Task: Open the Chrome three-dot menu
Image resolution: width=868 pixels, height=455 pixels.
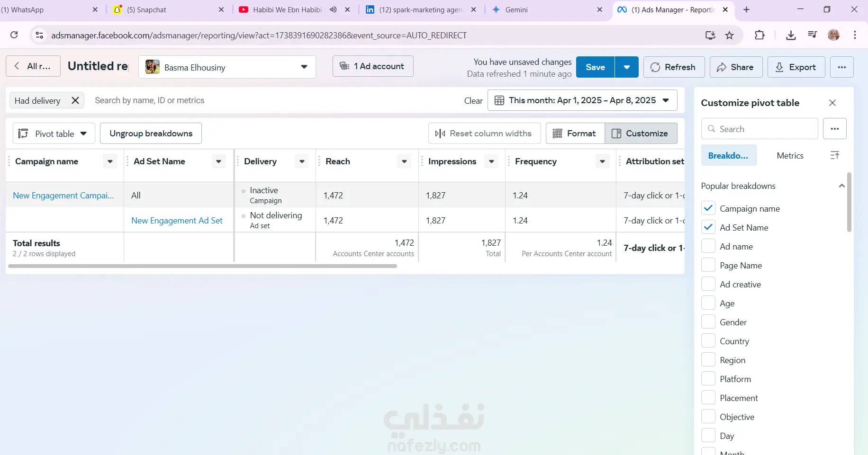Action: [x=855, y=35]
